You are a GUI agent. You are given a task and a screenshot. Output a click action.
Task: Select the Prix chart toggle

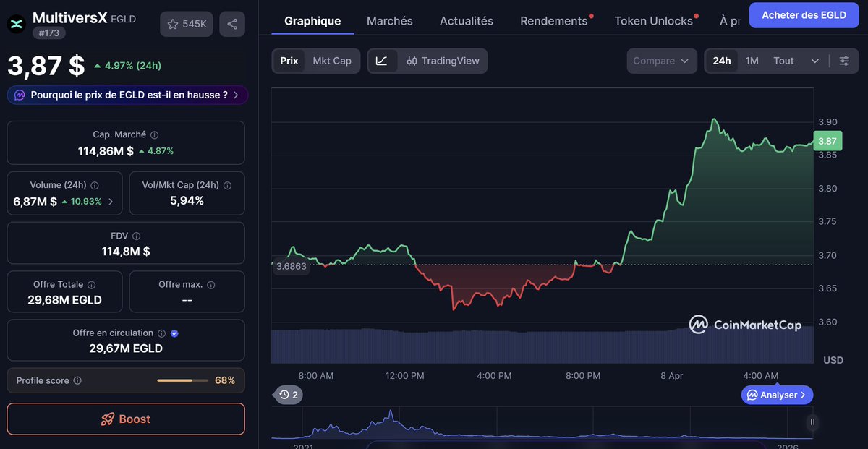pyautogui.click(x=289, y=61)
